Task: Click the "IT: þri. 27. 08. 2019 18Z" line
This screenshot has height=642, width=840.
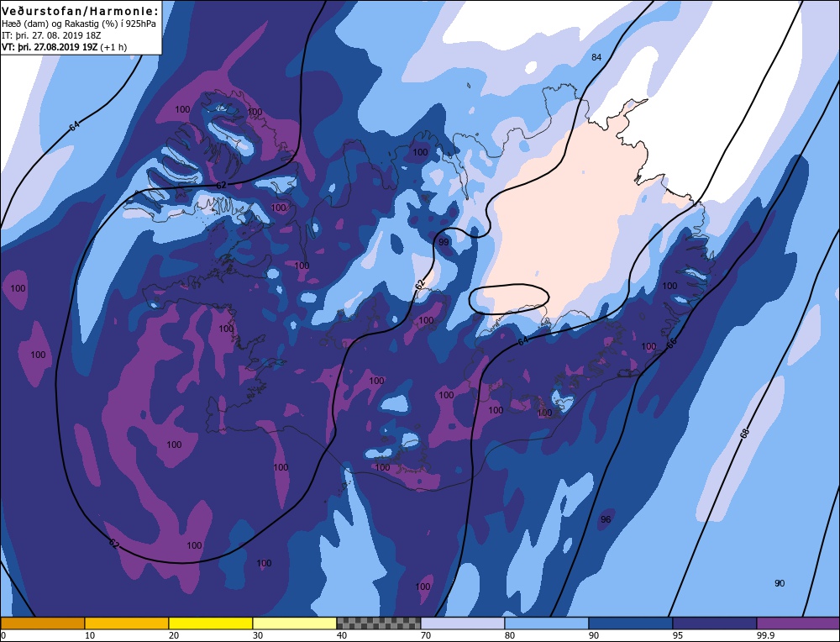Action: click(x=51, y=35)
